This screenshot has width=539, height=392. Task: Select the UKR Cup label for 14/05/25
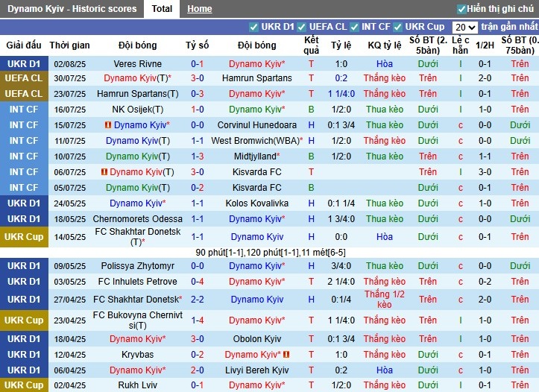click(x=24, y=237)
